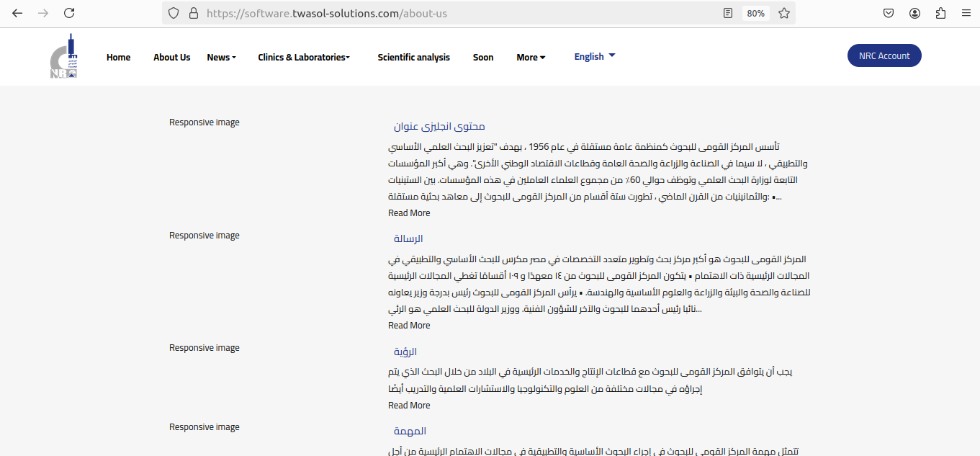Go to the Home menu item
Viewport: 980px width, 456px height.
[x=118, y=58]
